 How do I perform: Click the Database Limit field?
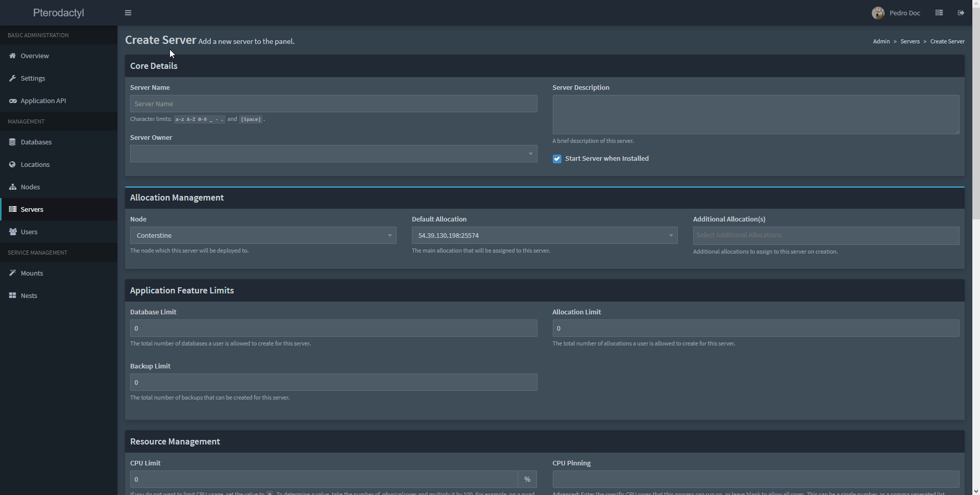[333, 328]
